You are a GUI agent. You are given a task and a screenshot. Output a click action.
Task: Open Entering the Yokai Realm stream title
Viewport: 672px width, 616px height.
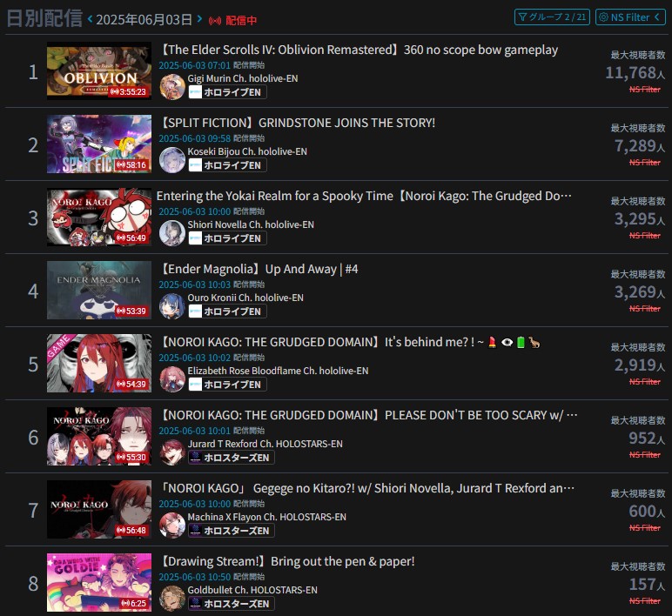pos(364,196)
